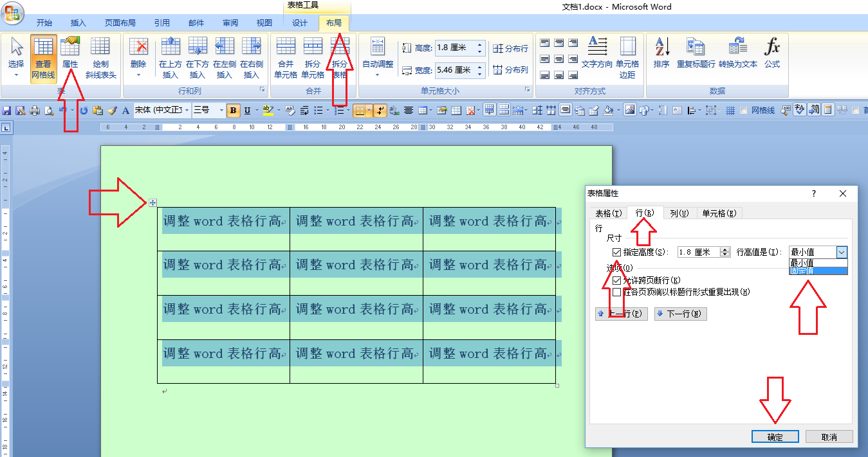Open 单元格边距 cell margins
The width and height of the screenshot is (868, 457).
[x=627, y=57]
